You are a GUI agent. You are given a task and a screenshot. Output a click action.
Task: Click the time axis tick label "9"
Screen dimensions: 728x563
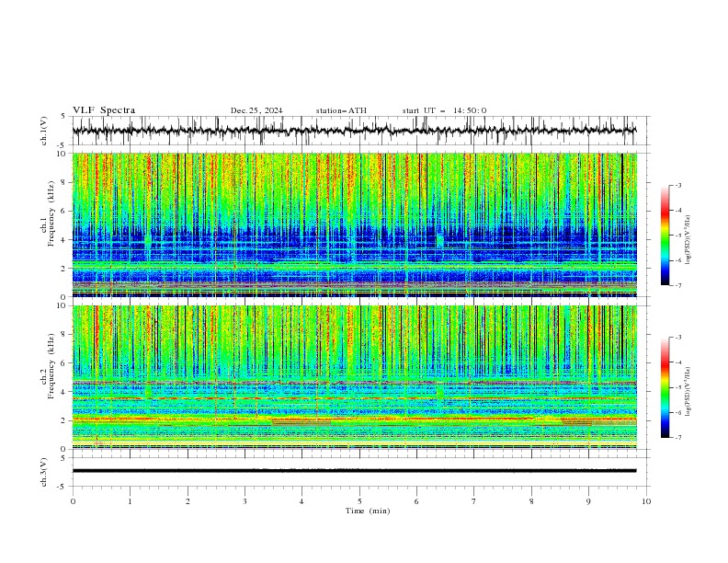[x=588, y=501]
